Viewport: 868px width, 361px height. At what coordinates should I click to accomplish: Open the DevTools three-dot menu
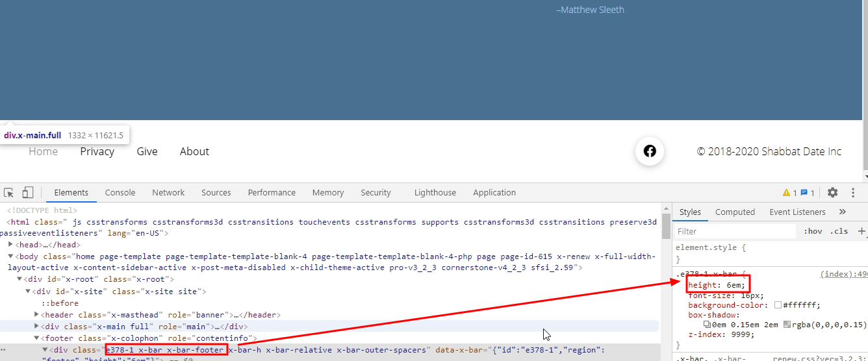(854, 193)
